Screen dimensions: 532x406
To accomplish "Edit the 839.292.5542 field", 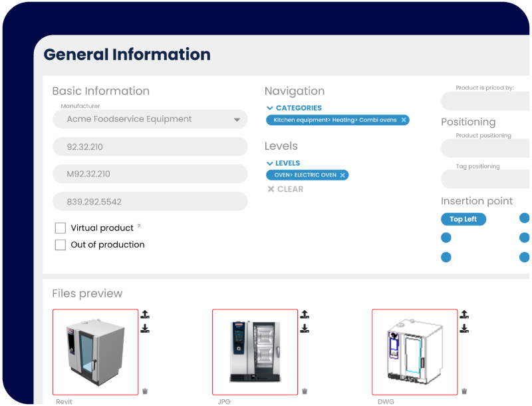I will click(x=150, y=202).
